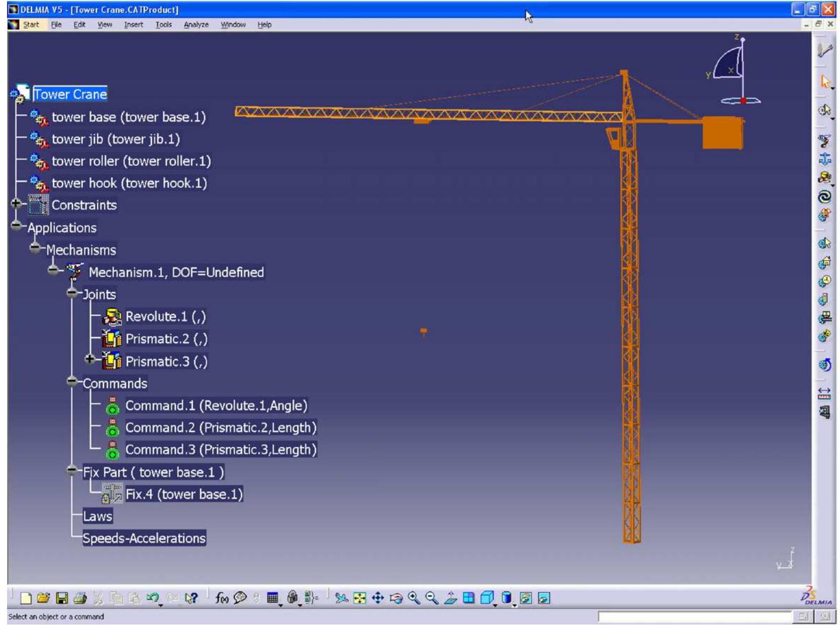Toggle the Hide/Show icon

click(x=526, y=598)
